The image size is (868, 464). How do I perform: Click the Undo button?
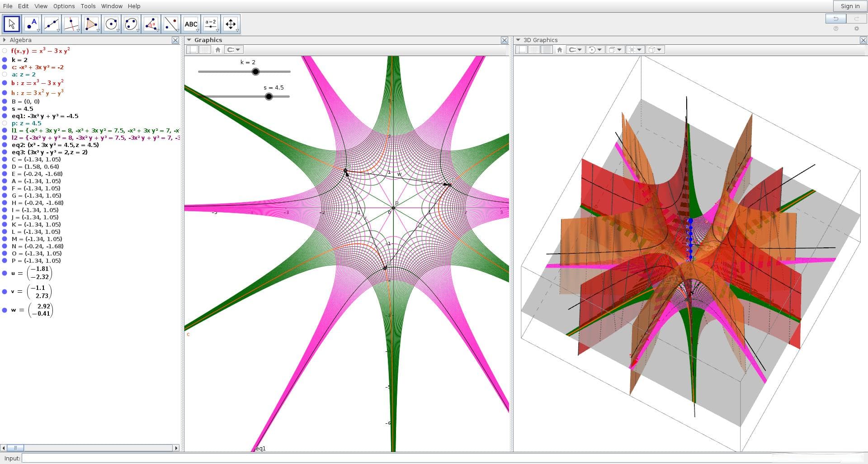click(835, 19)
